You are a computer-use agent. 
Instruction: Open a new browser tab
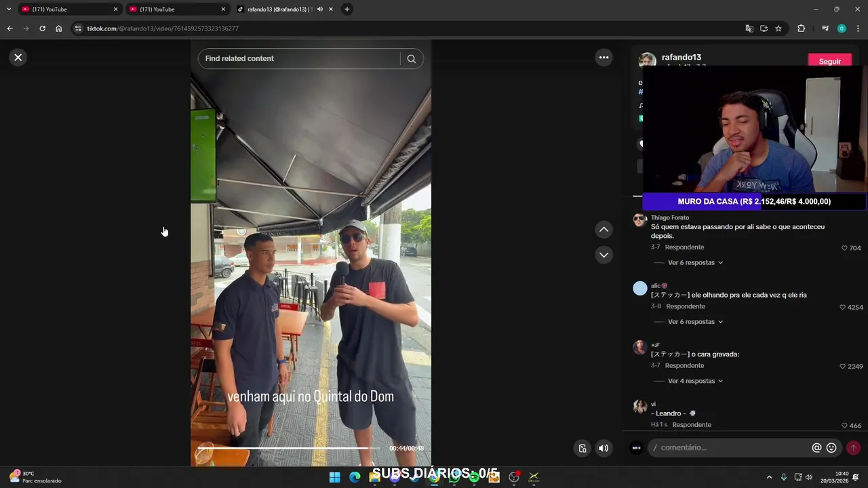347,9
